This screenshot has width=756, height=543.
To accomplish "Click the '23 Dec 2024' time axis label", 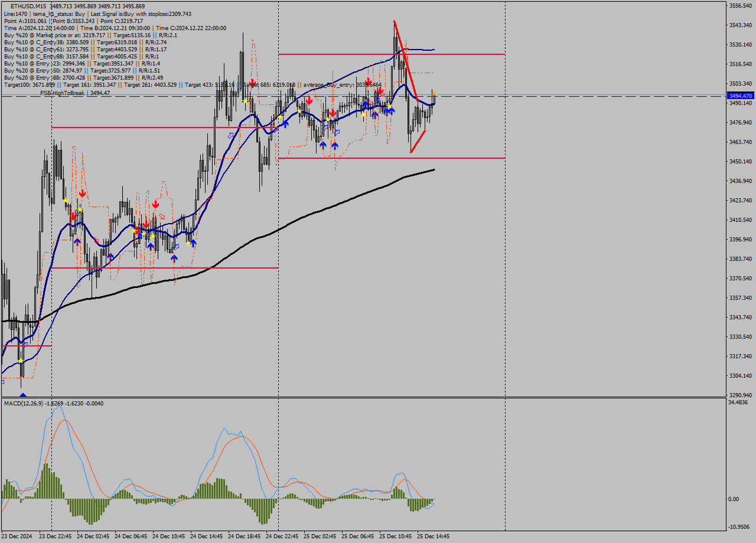I will pyautogui.click(x=17, y=537).
